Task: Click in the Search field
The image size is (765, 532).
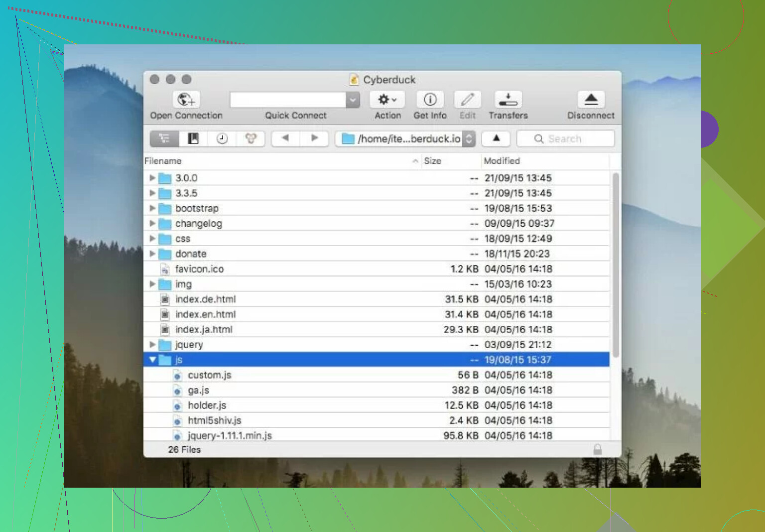Action: coord(570,139)
